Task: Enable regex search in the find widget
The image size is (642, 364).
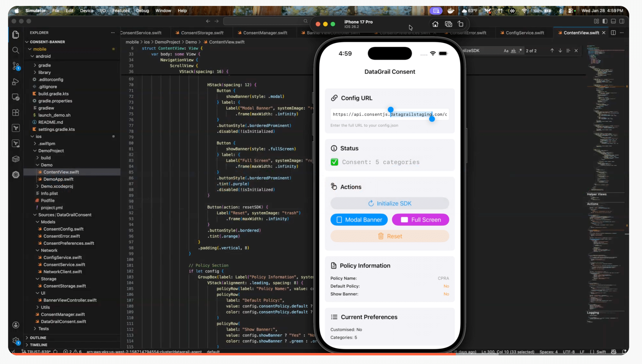Action: tap(519, 51)
